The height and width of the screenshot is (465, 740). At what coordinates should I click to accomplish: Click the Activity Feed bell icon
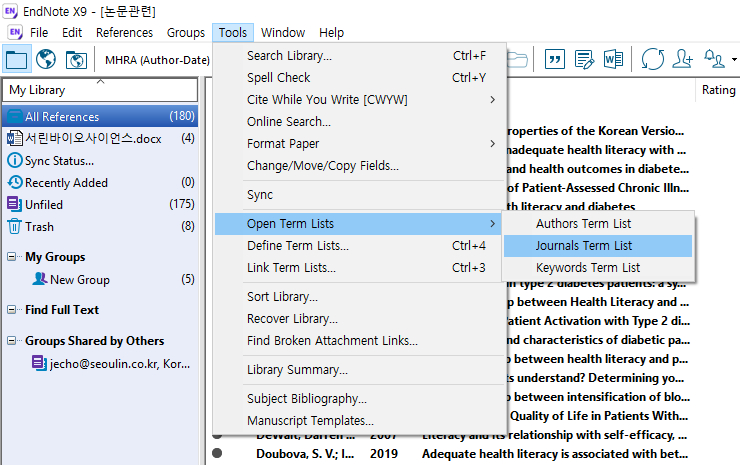(x=714, y=59)
